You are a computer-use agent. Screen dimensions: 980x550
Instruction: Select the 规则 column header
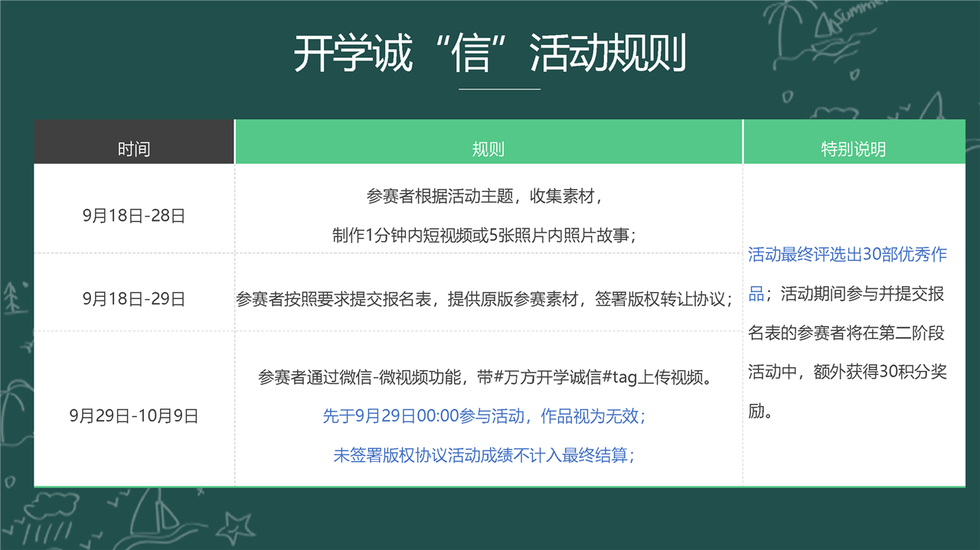488,149
